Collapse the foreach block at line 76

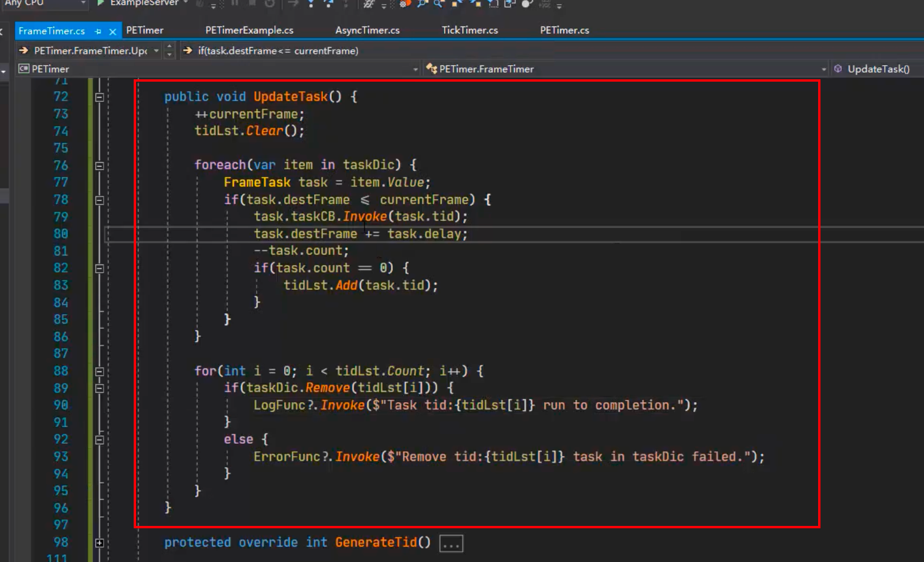(x=99, y=166)
